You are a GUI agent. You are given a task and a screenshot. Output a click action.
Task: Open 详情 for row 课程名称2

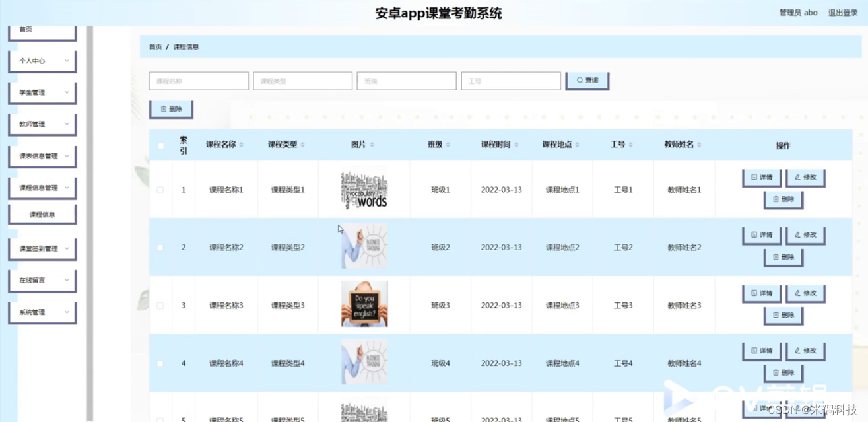point(762,235)
